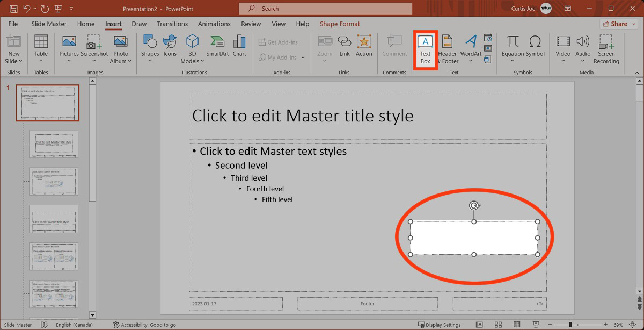Expand the Table dropdown
The image size is (644, 330).
(x=41, y=61)
